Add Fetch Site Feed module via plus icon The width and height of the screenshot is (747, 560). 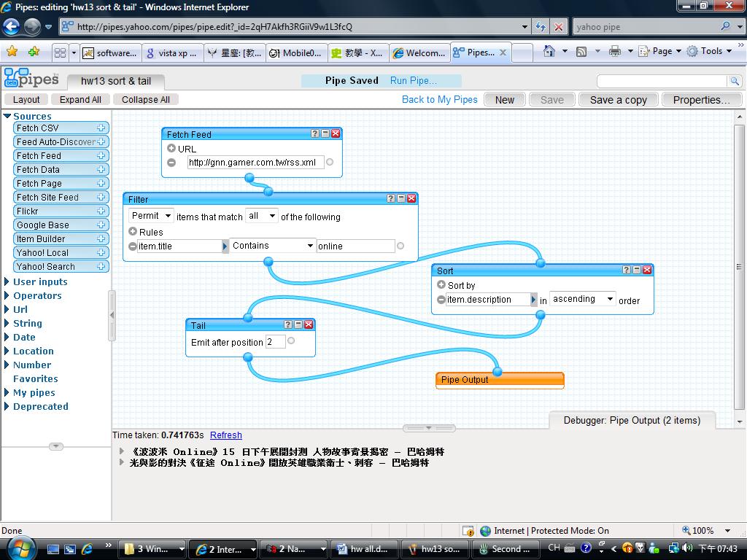[101, 197]
